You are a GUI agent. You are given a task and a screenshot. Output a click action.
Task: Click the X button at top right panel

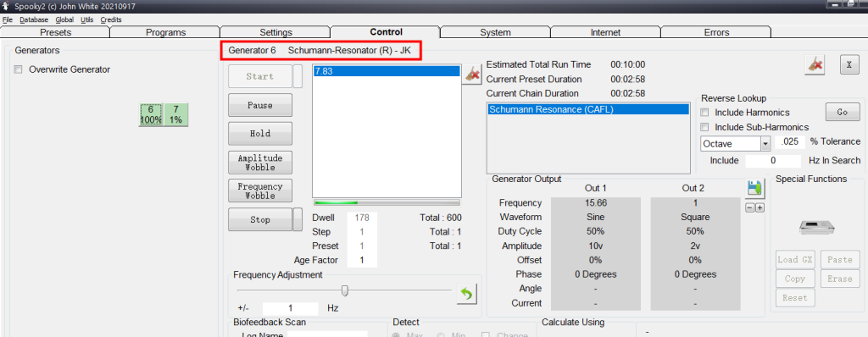coord(849,64)
